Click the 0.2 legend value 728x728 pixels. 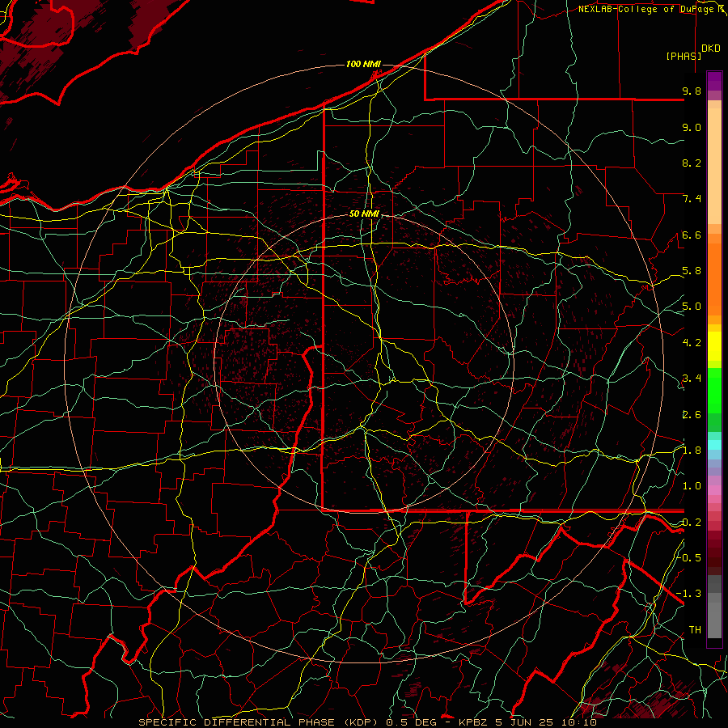(x=692, y=523)
